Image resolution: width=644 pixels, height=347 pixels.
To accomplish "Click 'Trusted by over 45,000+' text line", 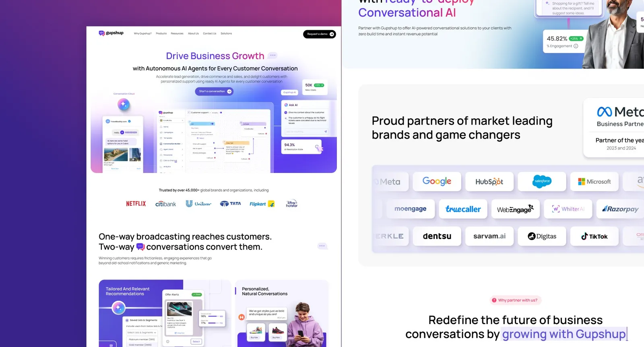I will [214, 190].
